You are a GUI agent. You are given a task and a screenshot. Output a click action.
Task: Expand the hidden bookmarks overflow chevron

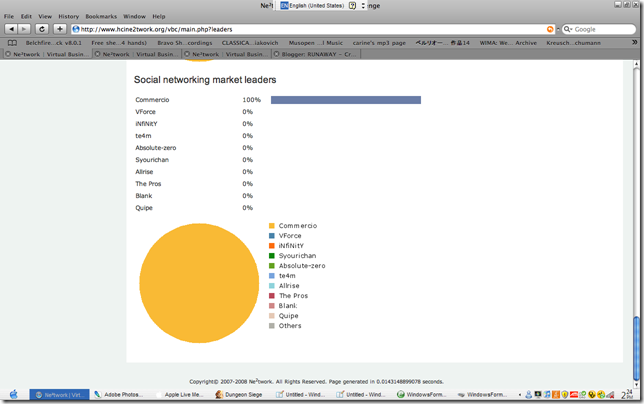click(x=634, y=42)
